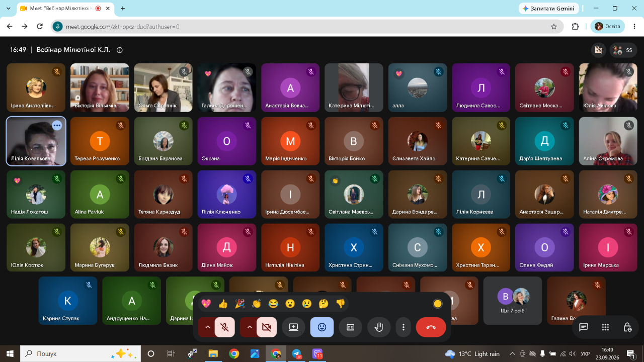
Task: Show the participants list with 55 people
Action: point(623,50)
